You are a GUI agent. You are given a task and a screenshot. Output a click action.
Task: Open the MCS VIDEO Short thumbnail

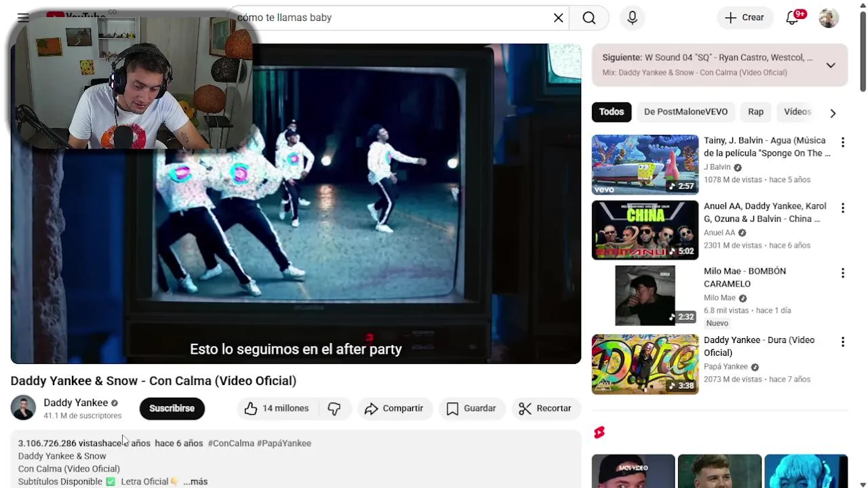tap(633, 471)
